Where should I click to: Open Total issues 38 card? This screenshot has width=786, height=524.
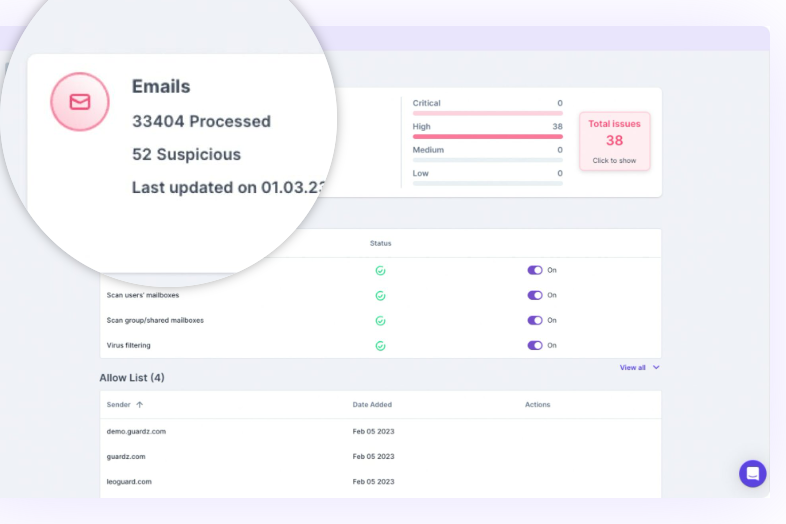click(x=615, y=141)
